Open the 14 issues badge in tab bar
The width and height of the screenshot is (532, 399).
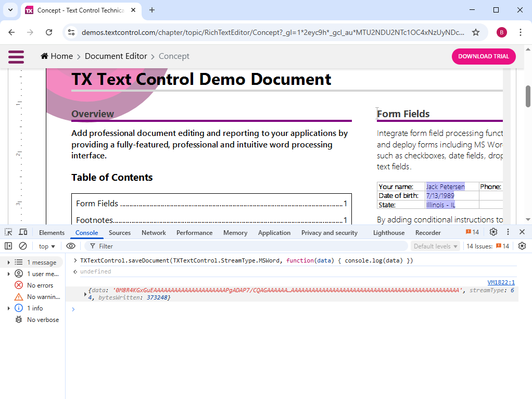point(472,232)
